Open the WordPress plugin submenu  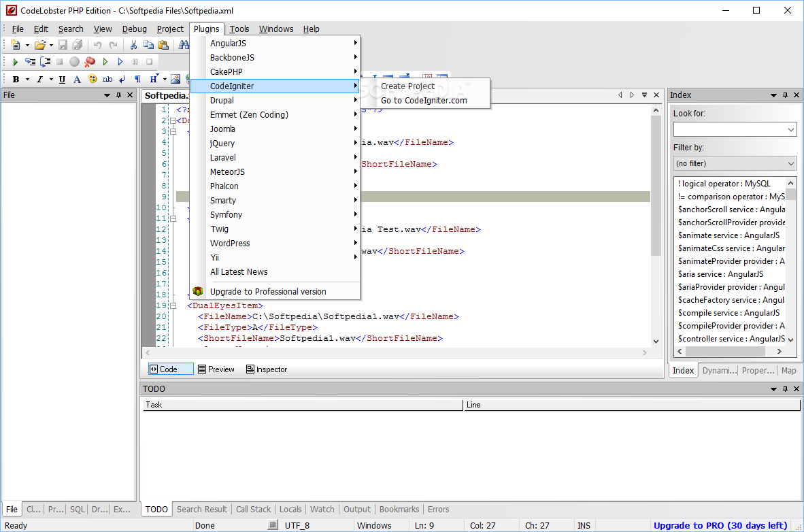[275, 243]
